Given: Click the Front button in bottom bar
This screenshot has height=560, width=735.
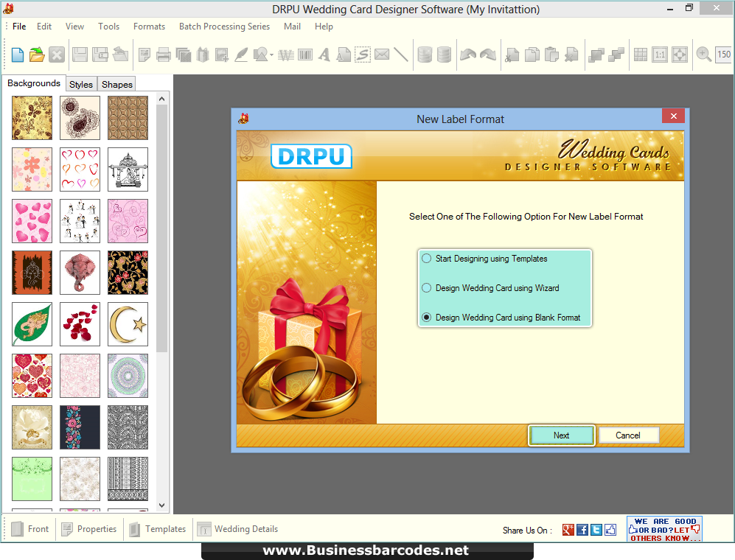Looking at the screenshot, I should [30, 528].
